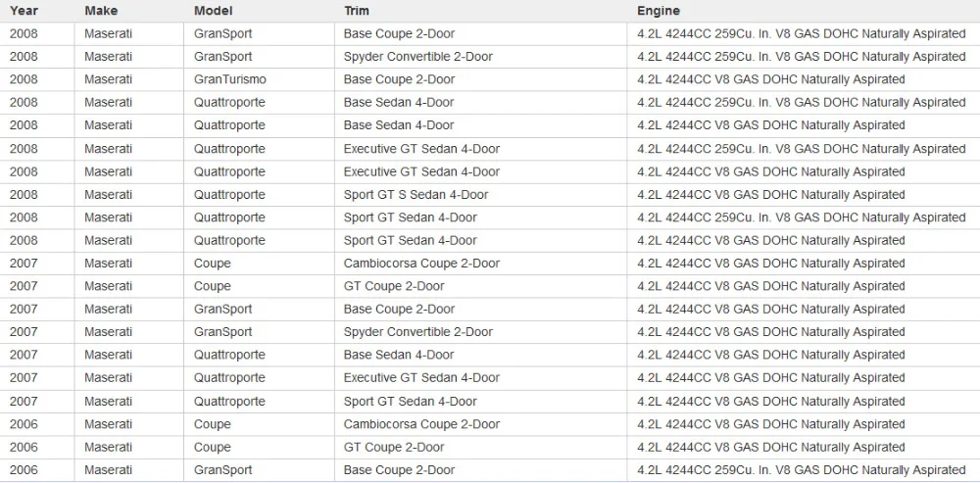Click the engine cell of 2006 GranSport row
980x483 pixels.
pos(802,470)
